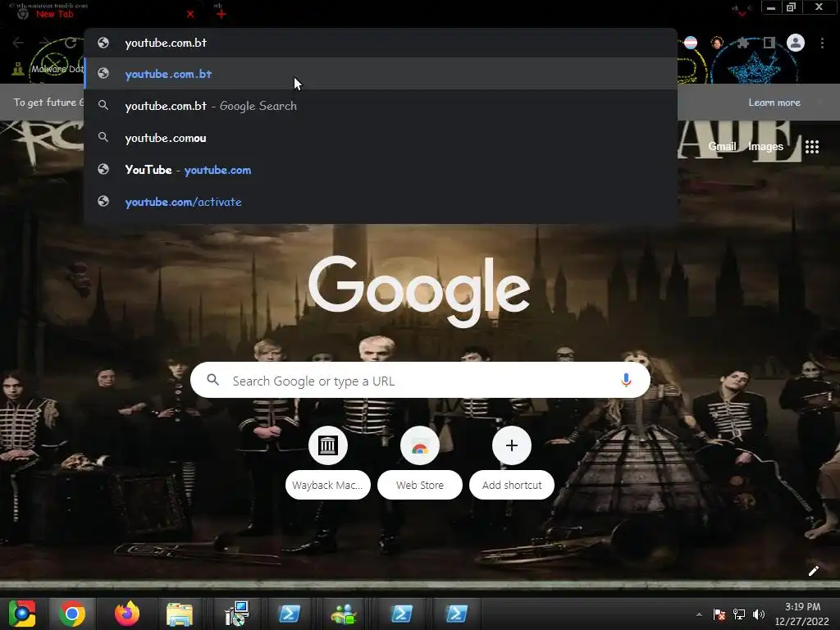Open the Web Store shortcut
840x630 pixels.
420,445
